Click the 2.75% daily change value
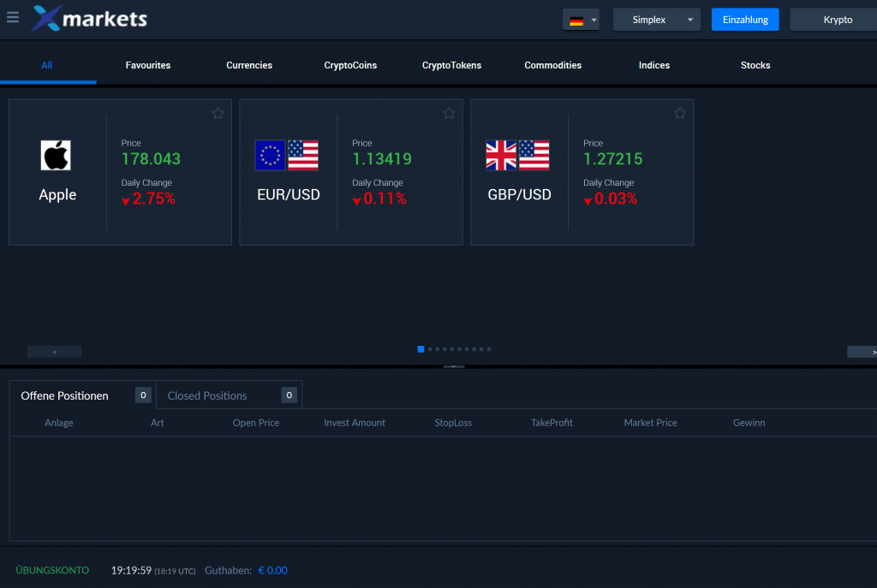The image size is (877, 588). 154,199
